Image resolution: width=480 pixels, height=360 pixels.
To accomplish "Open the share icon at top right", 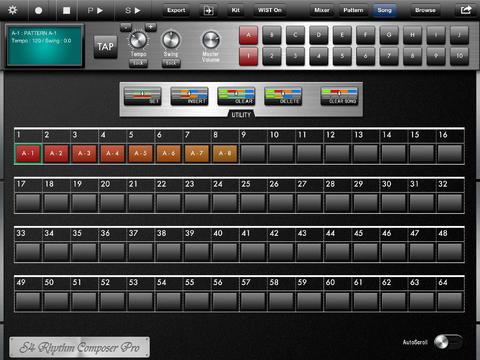I will tap(466, 10).
